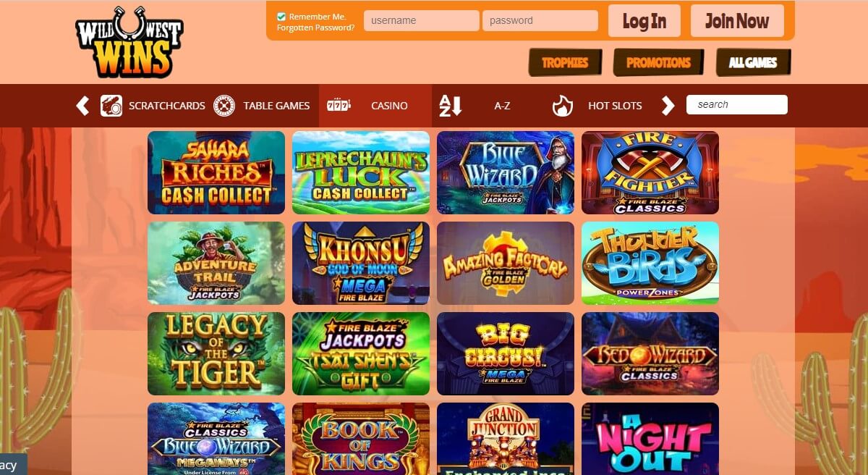The width and height of the screenshot is (868, 475).
Task: Launch the Sahara Riches Cash Collect game
Action: point(216,172)
